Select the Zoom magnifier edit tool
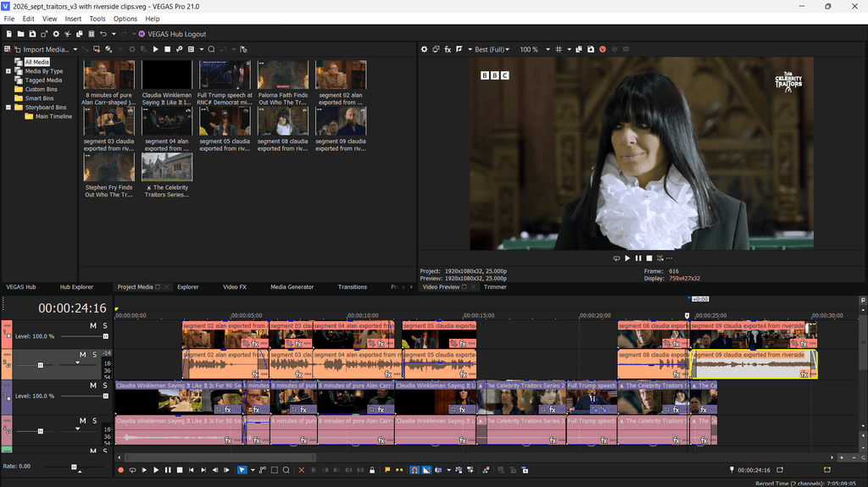Viewport: 868px width, 487px height. coord(287,470)
